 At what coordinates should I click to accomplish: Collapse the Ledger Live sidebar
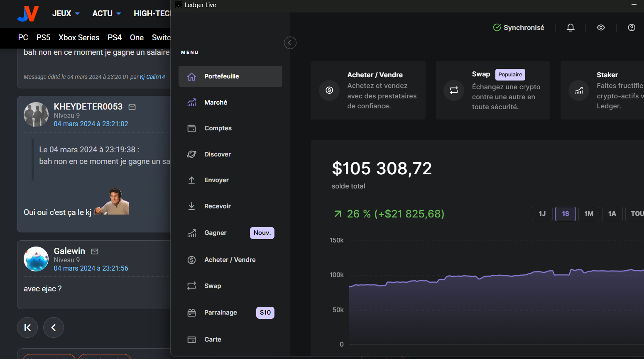[290, 43]
